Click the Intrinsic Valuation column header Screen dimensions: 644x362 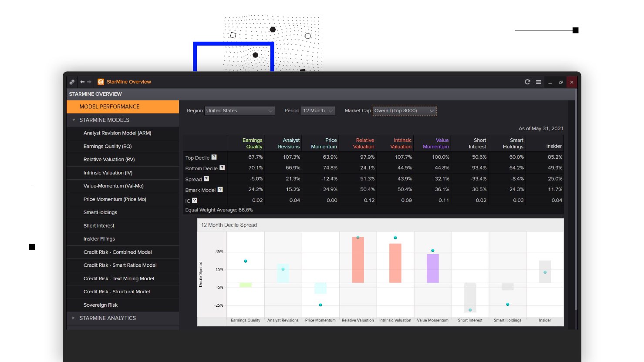(x=401, y=143)
